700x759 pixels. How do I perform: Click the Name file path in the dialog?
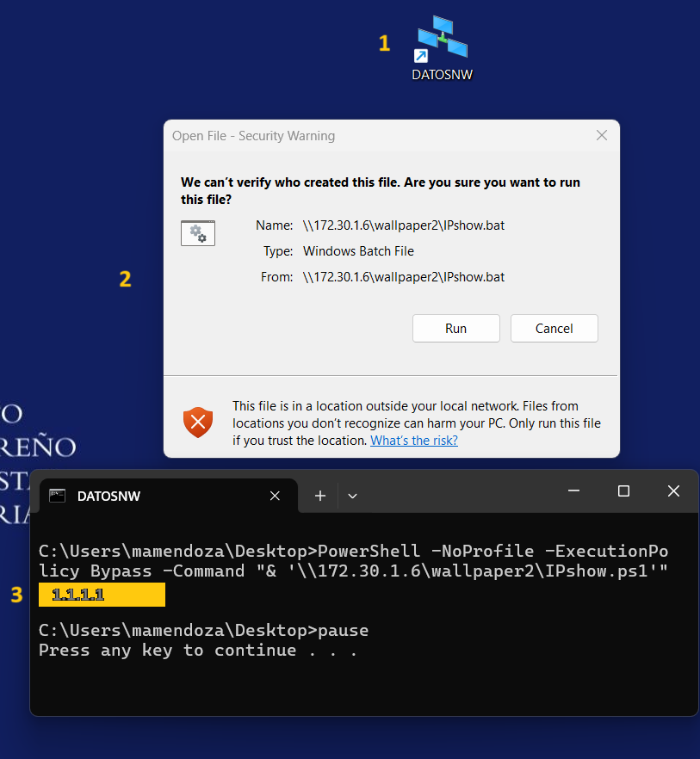point(404,225)
